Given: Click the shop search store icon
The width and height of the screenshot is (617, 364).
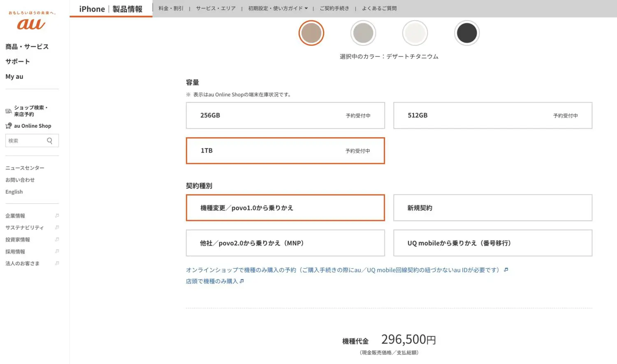Looking at the screenshot, I should coord(9,111).
